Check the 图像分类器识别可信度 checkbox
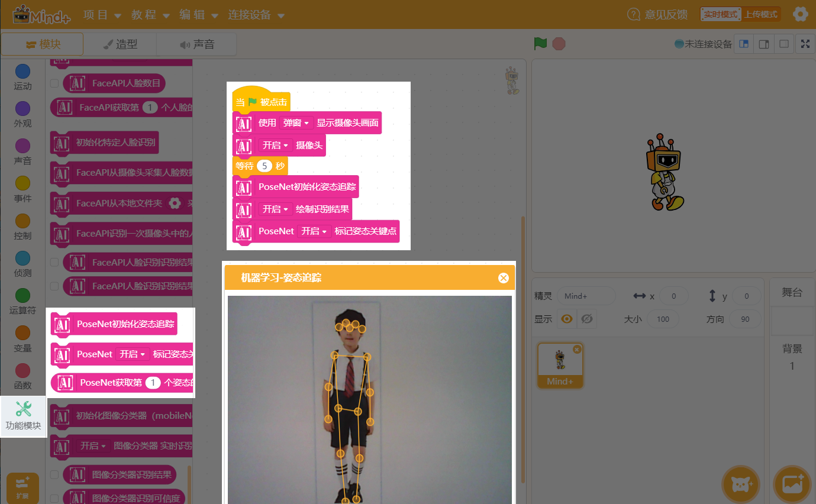The height and width of the screenshot is (504, 816). (54, 498)
